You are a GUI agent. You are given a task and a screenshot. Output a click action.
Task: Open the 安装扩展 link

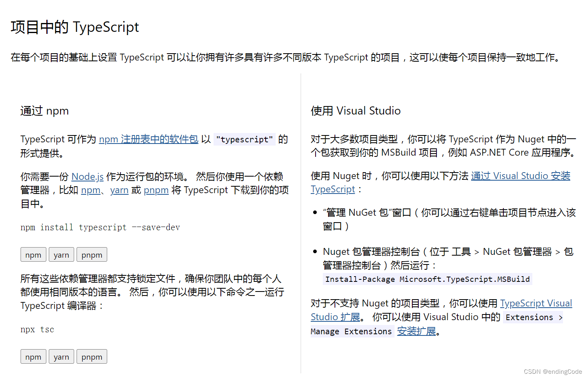(x=417, y=331)
